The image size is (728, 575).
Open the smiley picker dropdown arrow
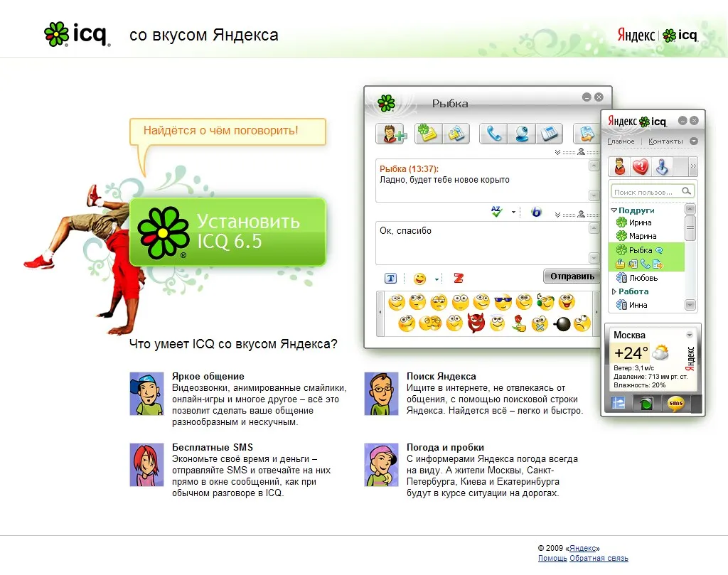437,279
